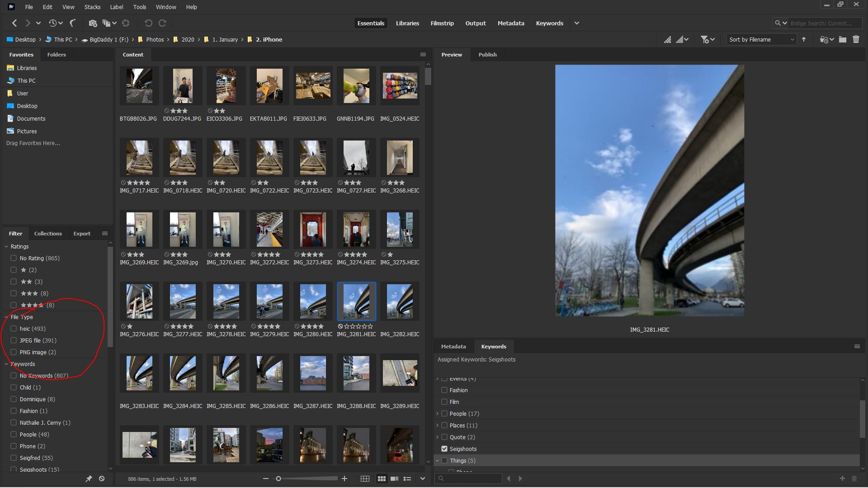Drag the zoom level slider in bottom bar
This screenshot has width=868, height=488.
pyautogui.click(x=278, y=479)
